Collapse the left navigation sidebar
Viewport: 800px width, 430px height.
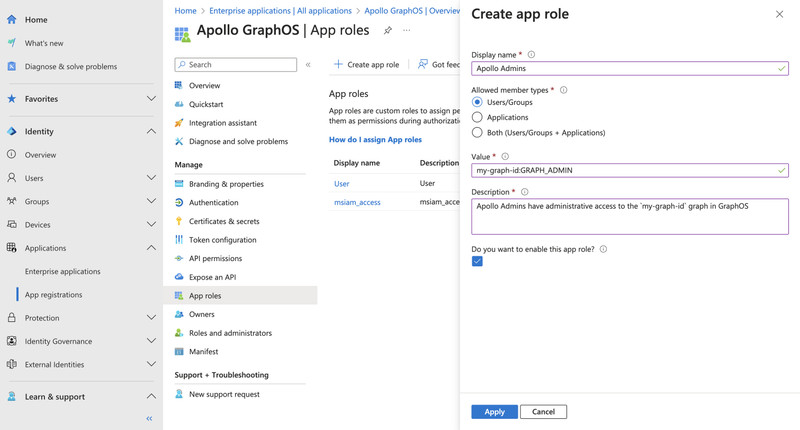click(x=149, y=418)
